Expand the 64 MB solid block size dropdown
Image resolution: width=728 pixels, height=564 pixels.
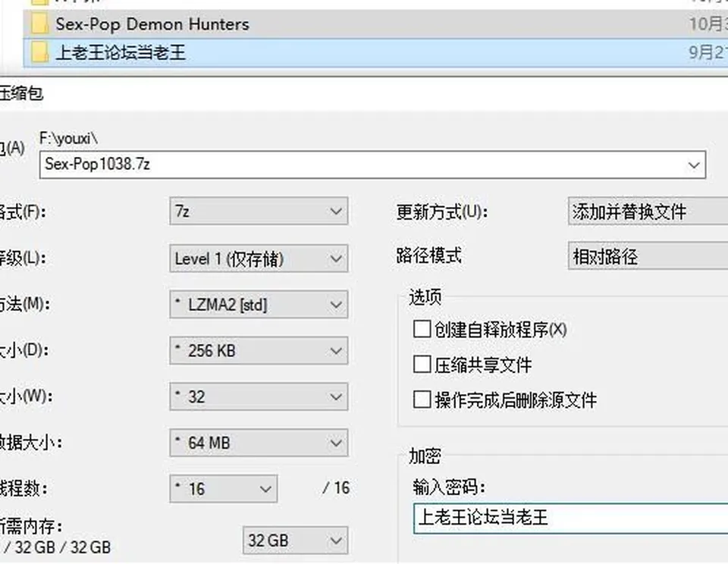[259, 443]
